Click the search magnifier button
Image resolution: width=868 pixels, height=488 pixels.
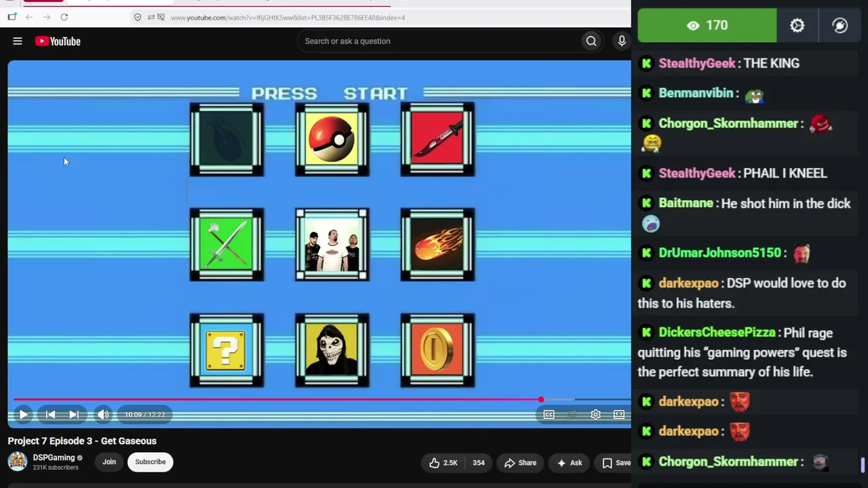click(591, 41)
